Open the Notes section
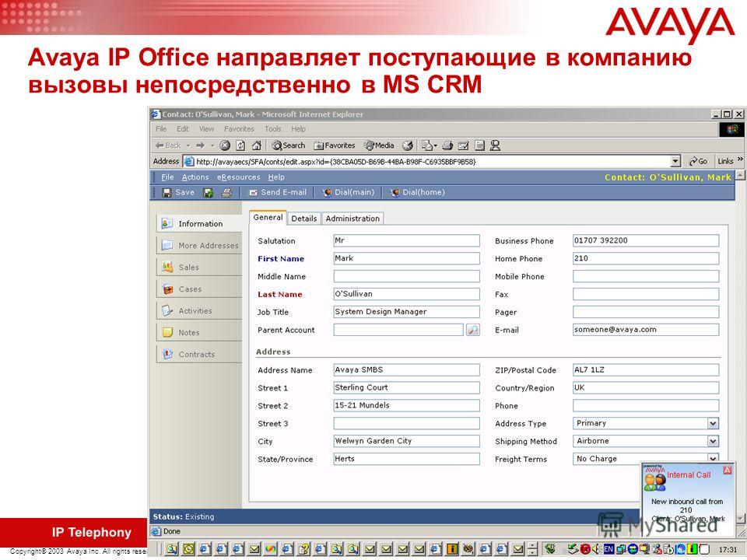Image resolution: width=747 pixels, height=560 pixels. pyautogui.click(x=199, y=332)
